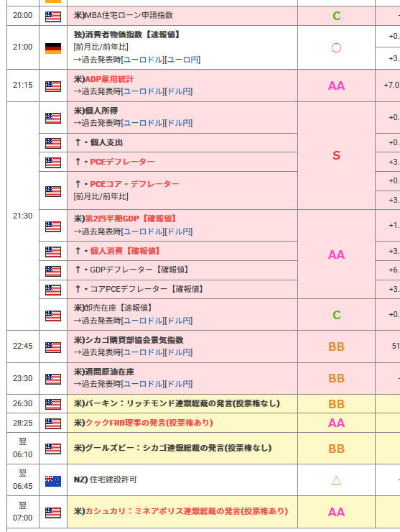Viewport: 400px width, 532px height.
Task: Open ドル円 link under 個人所得
Action: 179,123
